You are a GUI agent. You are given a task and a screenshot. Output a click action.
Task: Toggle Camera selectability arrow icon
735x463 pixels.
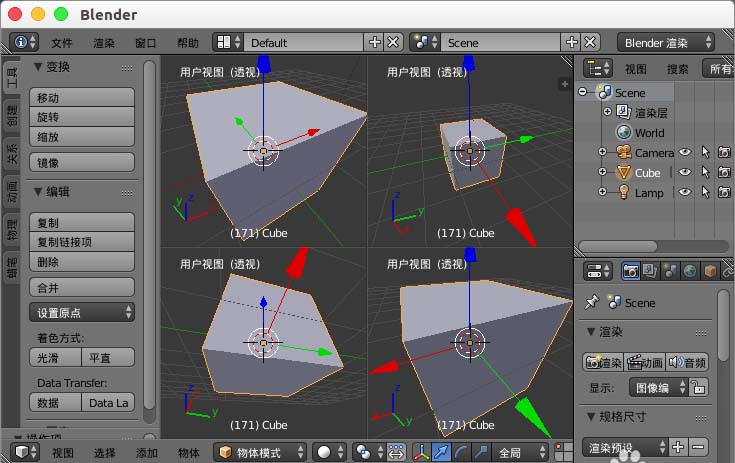(x=705, y=152)
